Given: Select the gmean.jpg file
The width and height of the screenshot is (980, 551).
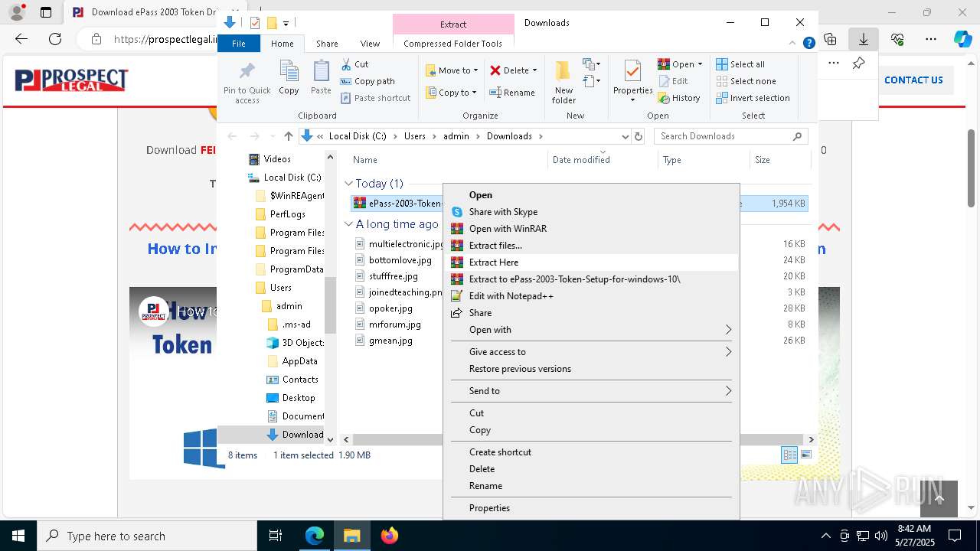Looking at the screenshot, I should (x=390, y=341).
